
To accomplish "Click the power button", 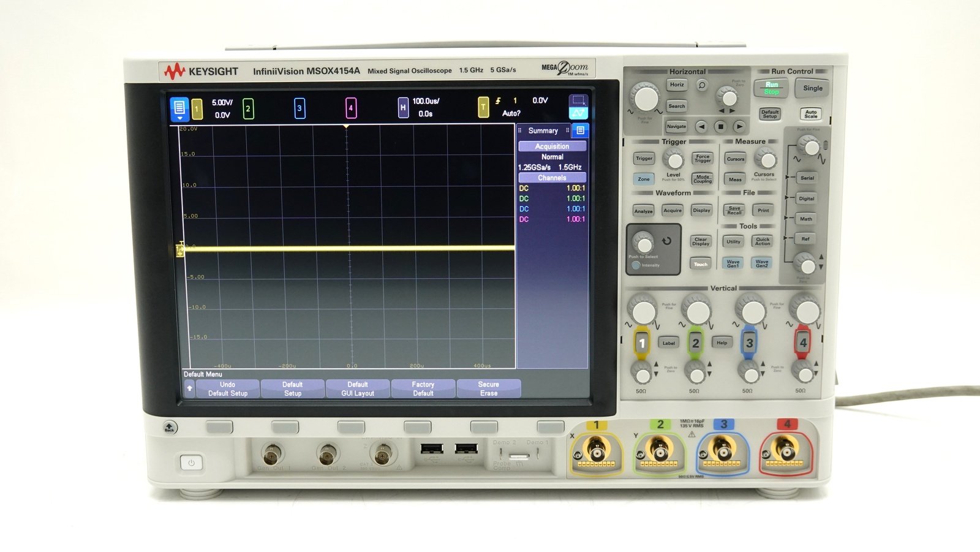I will point(191,463).
